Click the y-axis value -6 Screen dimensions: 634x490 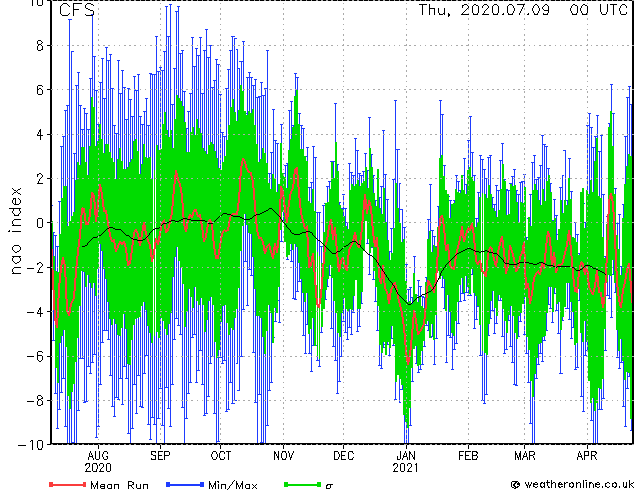35,356
